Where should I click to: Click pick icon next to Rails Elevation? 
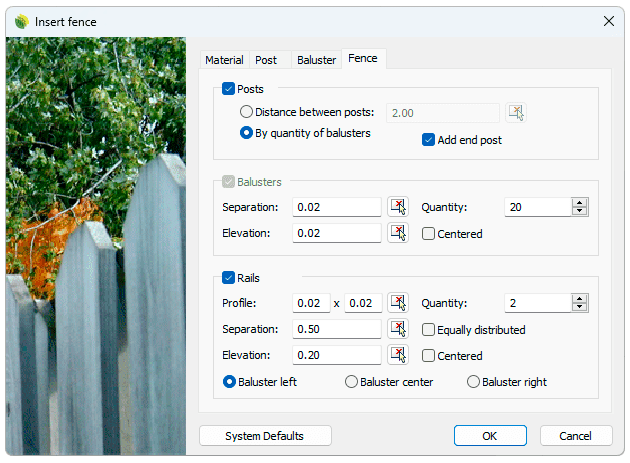[x=398, y=355]
